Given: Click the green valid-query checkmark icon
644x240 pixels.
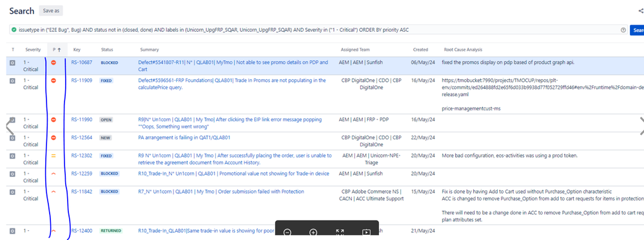Looking at the screenshot, I should [14, 30].
